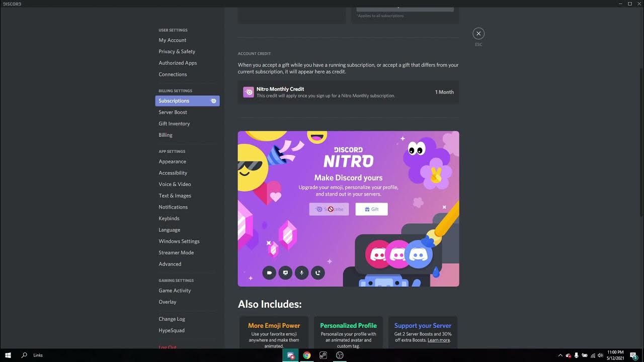This screenshot has width=644, height=362.
Task: Open Connections settings
Action: pyautogui.click(x=173, y=74)
